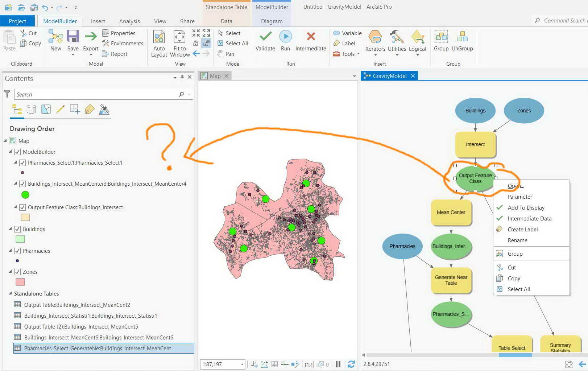Click the Buildings layer green symbol swatch
588x371 pixels.
click(x=20, y=239)
